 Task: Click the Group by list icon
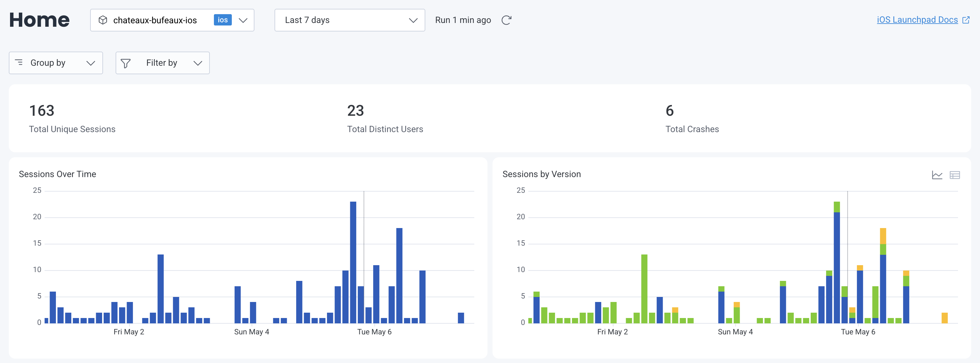click(x=19, y=63)
